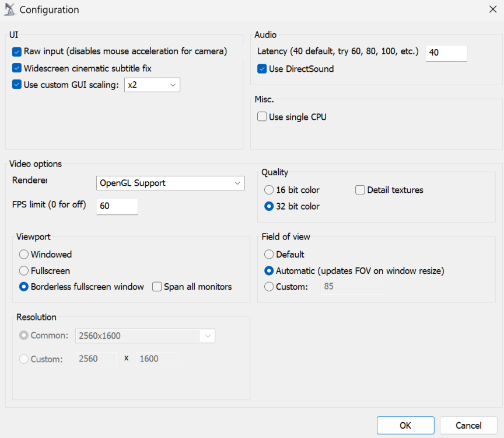The height and width of the screenshot is (438, 504).
Task: Select the Windowed viewport option
Action: coord(24,255)
